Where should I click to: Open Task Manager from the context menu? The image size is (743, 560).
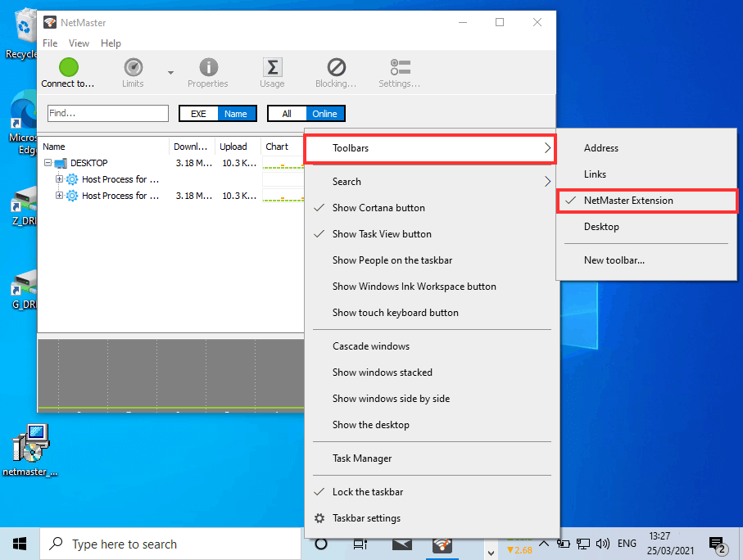pyautogui.click(x=432, y=458)
